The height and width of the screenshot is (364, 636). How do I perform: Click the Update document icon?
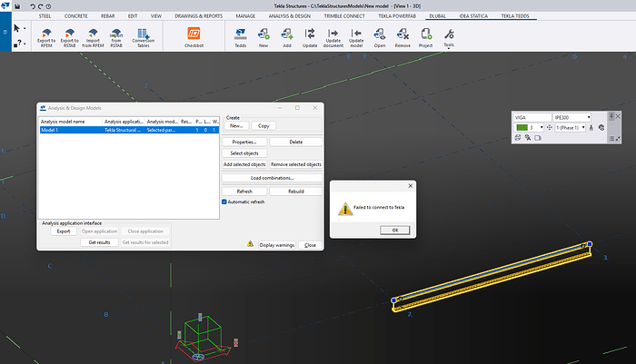(x=333, y=38)
